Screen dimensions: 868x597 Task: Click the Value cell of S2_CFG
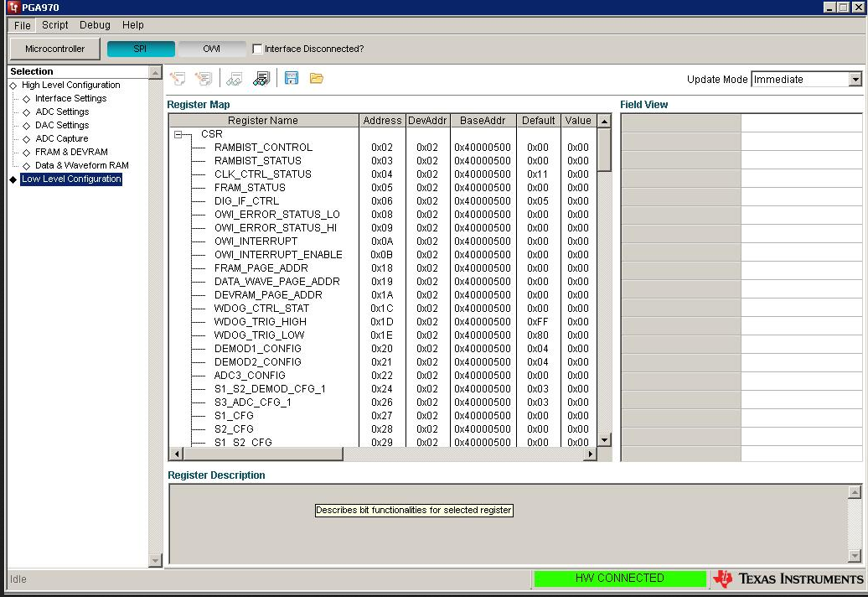[578, 429]
